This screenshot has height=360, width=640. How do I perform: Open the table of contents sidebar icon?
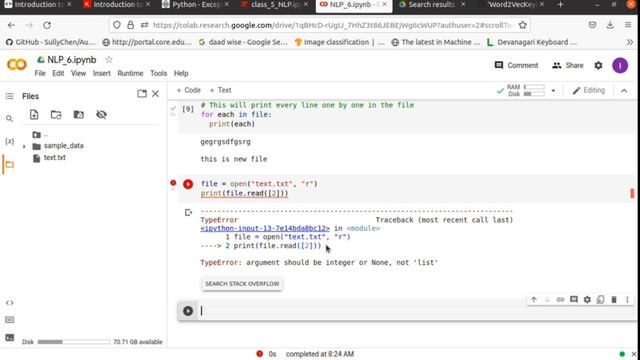click(9, 96)
